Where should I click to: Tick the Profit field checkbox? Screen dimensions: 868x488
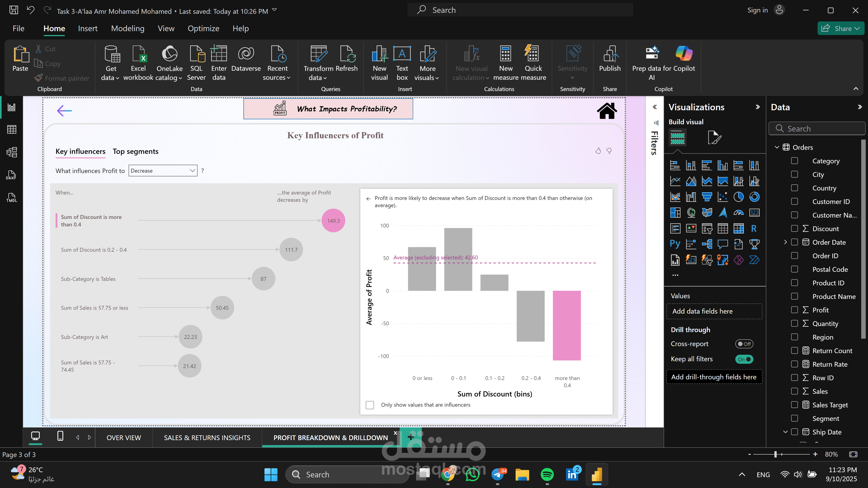794,310
